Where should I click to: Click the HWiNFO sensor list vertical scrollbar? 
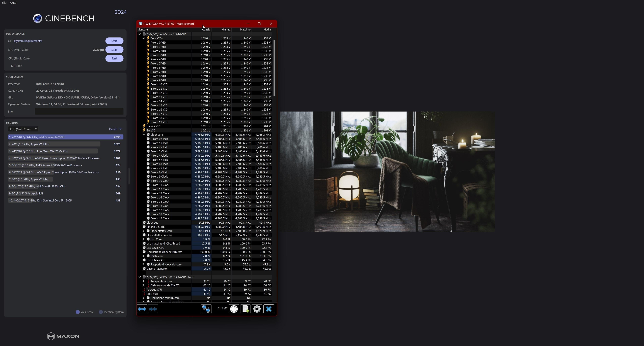275,68
